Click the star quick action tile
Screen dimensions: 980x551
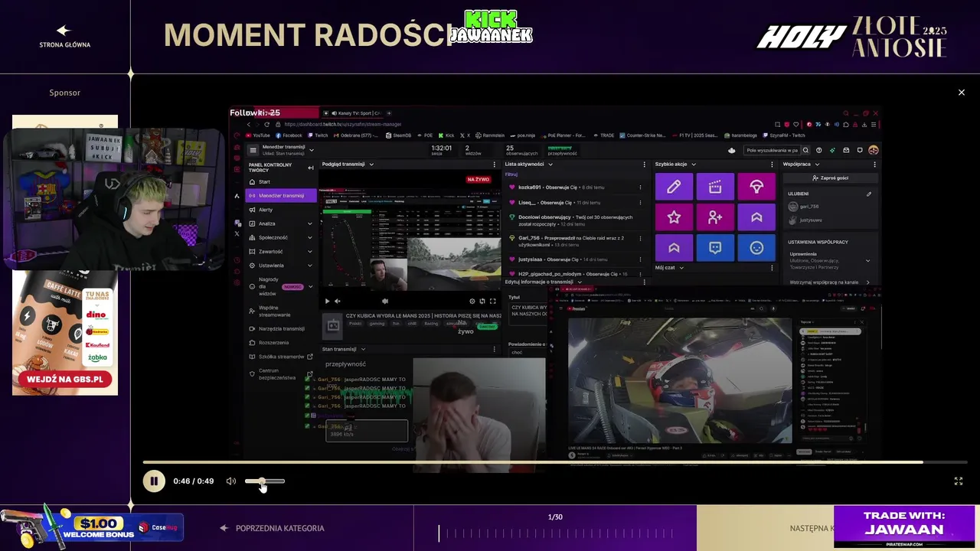pyautogui.click(x=674, y=217)
